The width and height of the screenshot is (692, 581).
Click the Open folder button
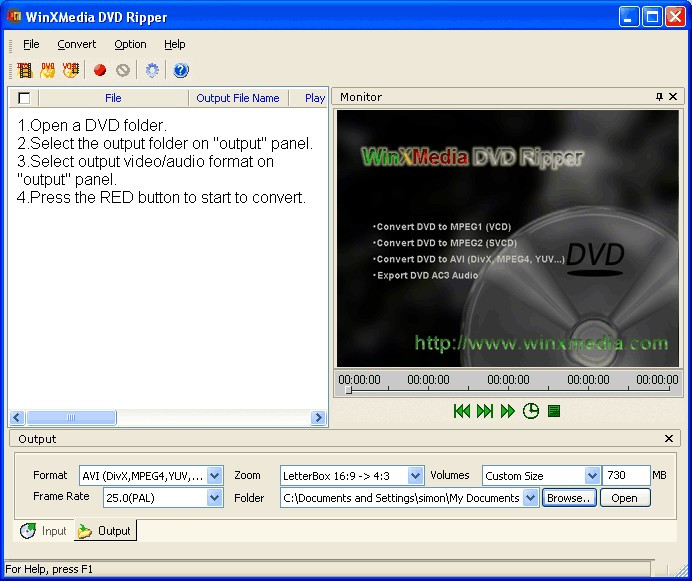tap(625, 498)
